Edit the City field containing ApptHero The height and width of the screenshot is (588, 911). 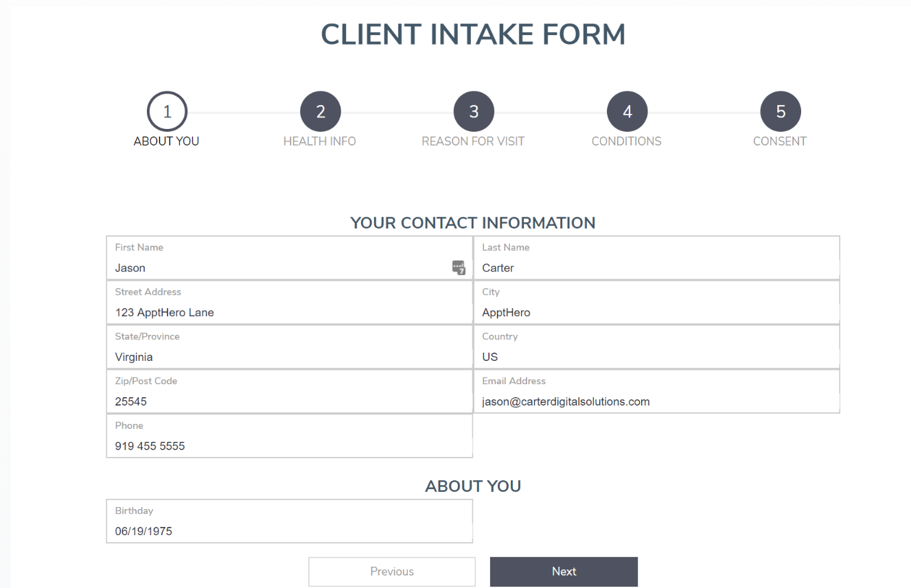[656, 303]
